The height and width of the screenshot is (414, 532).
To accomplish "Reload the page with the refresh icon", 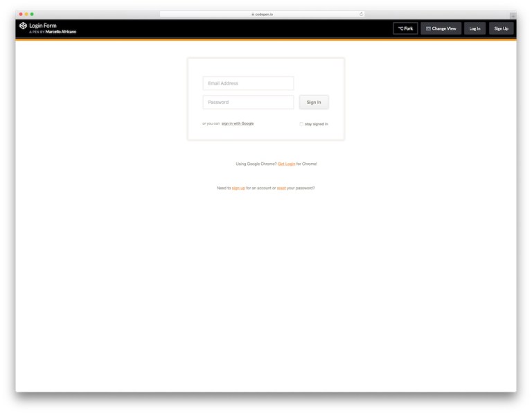I will pyautogui.click(x=361, y=14).
